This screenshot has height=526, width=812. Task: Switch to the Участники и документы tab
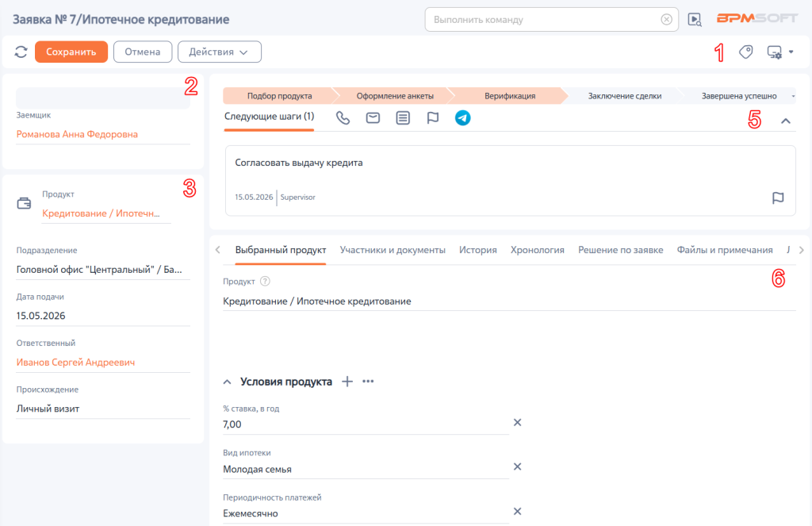point(393,250)
